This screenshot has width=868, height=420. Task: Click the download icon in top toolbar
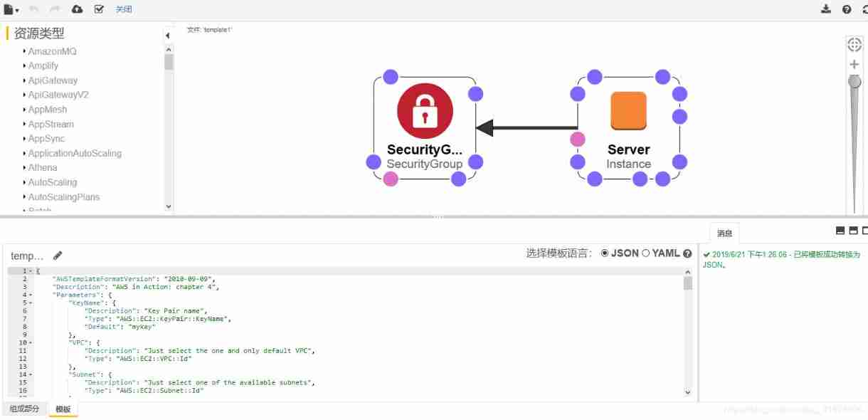pyautogui.click(x=826, y=9)
